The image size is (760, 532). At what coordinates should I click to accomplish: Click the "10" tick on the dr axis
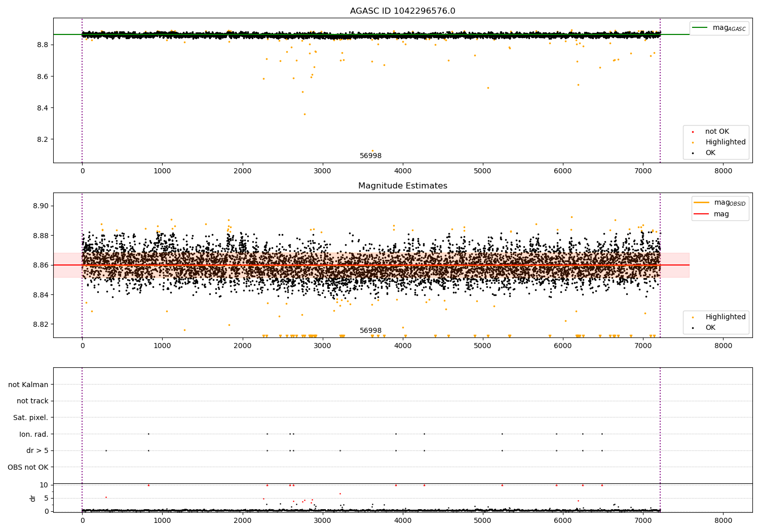click(x=44, y=485)
